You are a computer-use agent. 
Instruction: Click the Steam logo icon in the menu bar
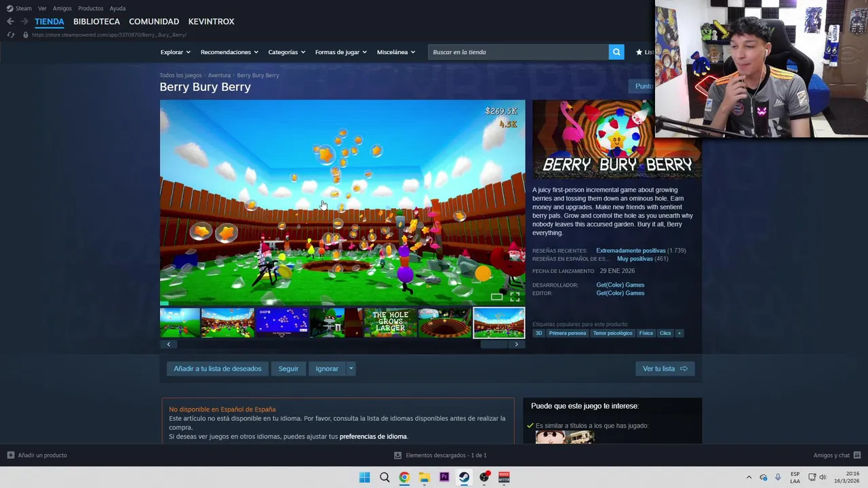tap(9, 8)
